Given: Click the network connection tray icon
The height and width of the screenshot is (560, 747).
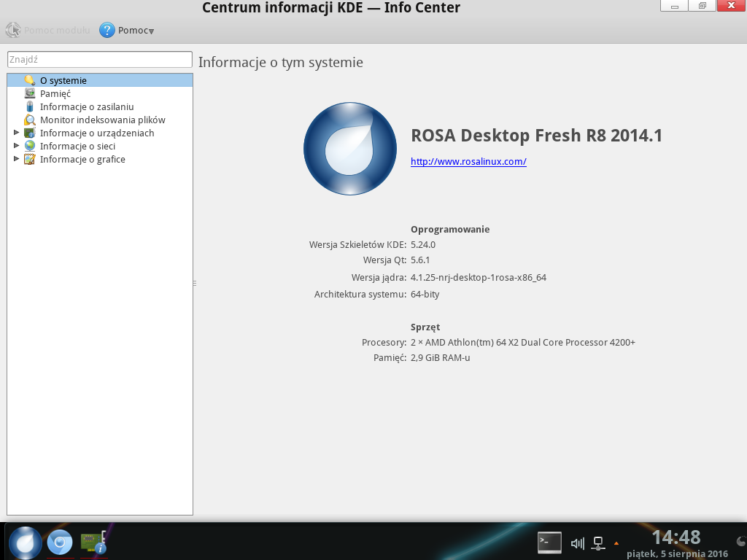Looking at the screenshot, I should coord(598,542).
